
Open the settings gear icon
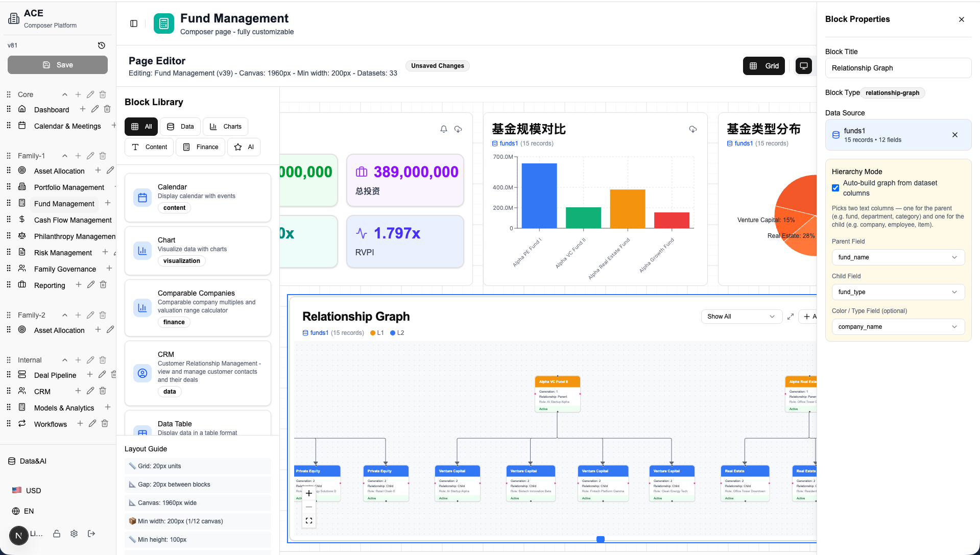tap(74, 534)
